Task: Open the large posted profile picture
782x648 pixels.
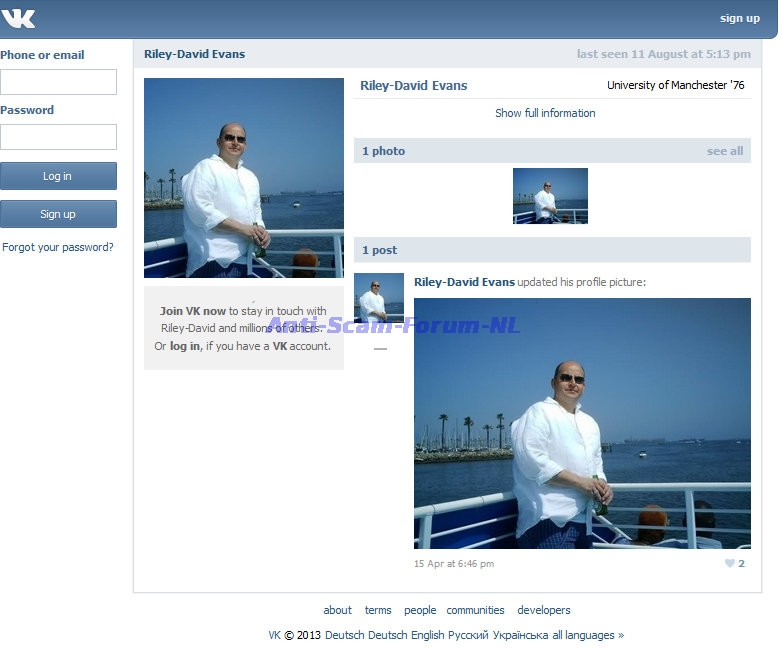Action: pos(582,423)
